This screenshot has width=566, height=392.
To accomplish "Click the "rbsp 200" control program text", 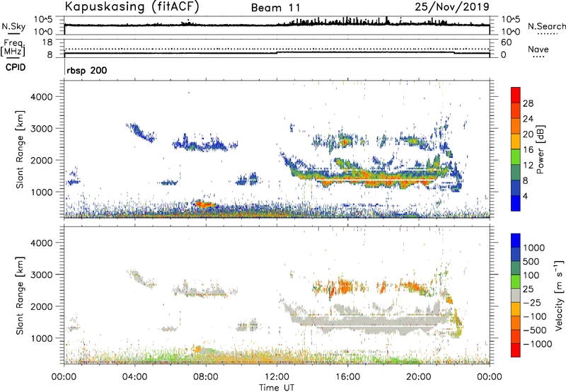I will (x=86, y=70).
